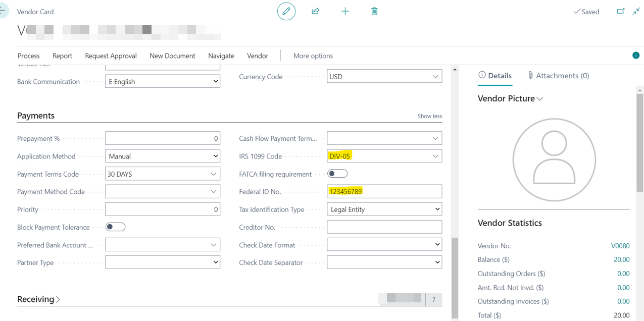Image resolution: width=644 pixels, height=321 pixels.
Task: Enable the FATCA filing requirement toggle
Action: [x=337, y=174]
